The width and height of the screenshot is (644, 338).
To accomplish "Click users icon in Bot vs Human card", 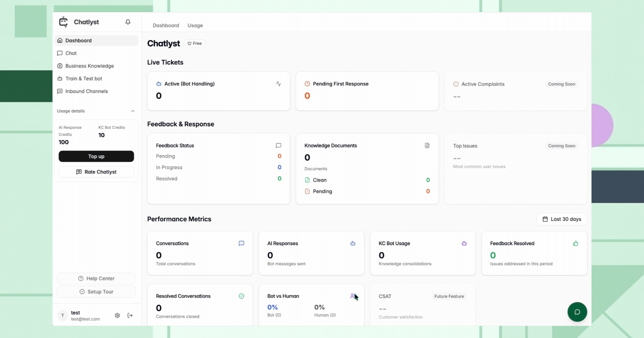I will (x=353, y=296).
